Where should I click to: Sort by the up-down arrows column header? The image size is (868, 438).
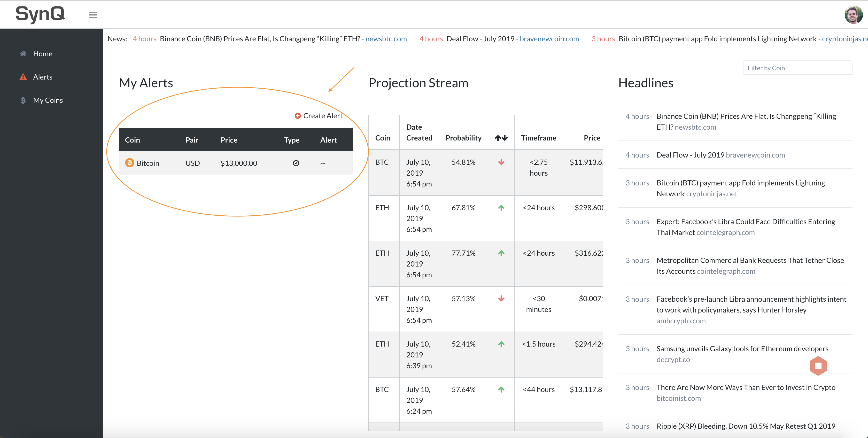click(x=501, y=138)
